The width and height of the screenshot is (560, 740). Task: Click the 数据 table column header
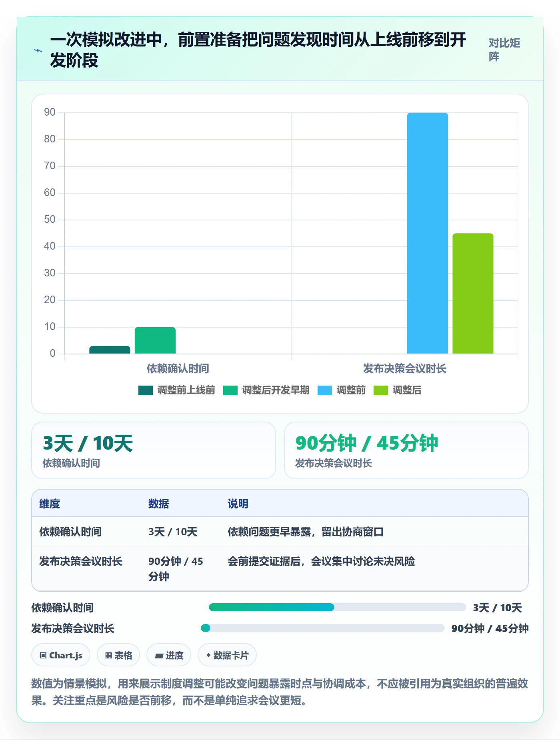[x=159, y=504]
